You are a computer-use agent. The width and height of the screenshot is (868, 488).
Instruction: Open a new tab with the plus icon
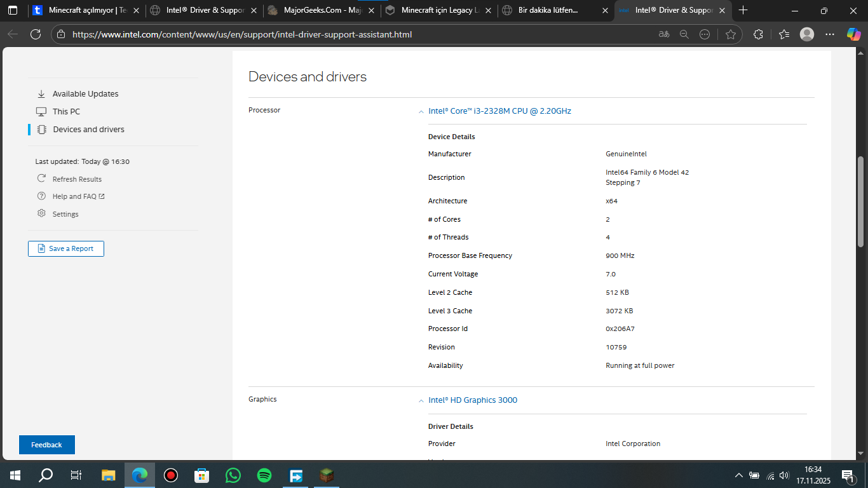[x=743, y=10]
